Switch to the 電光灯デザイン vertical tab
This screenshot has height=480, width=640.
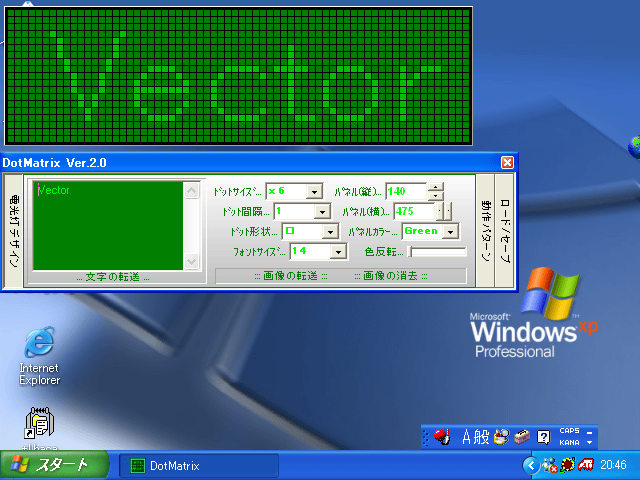13,231
